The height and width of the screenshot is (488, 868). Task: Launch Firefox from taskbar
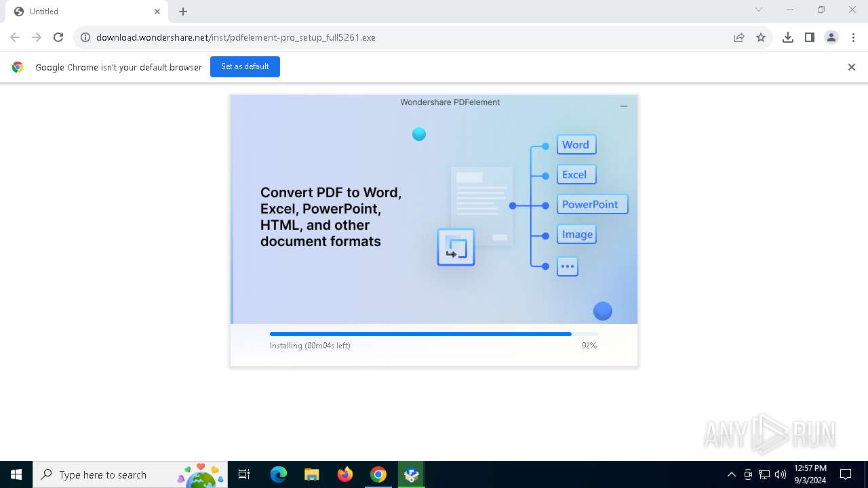click(345, 474)
